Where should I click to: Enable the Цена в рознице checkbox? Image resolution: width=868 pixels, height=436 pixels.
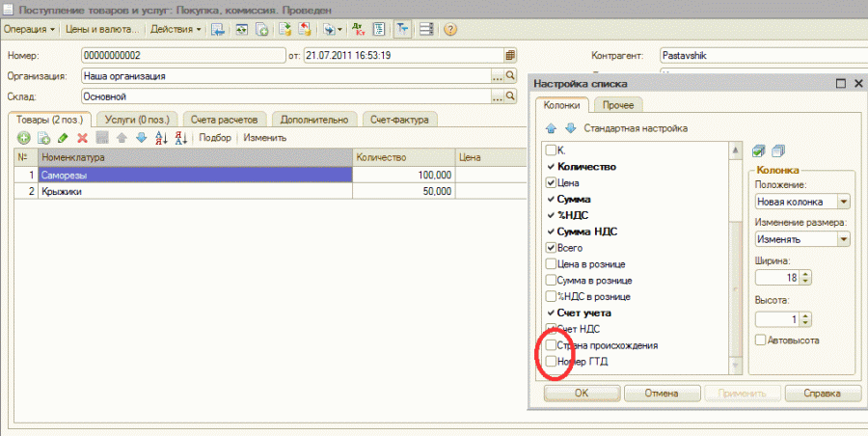coord(551,264)
